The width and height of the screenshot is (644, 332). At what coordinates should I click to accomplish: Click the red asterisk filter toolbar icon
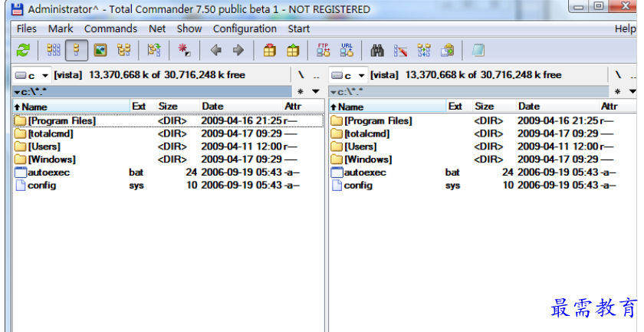(185, 51)
